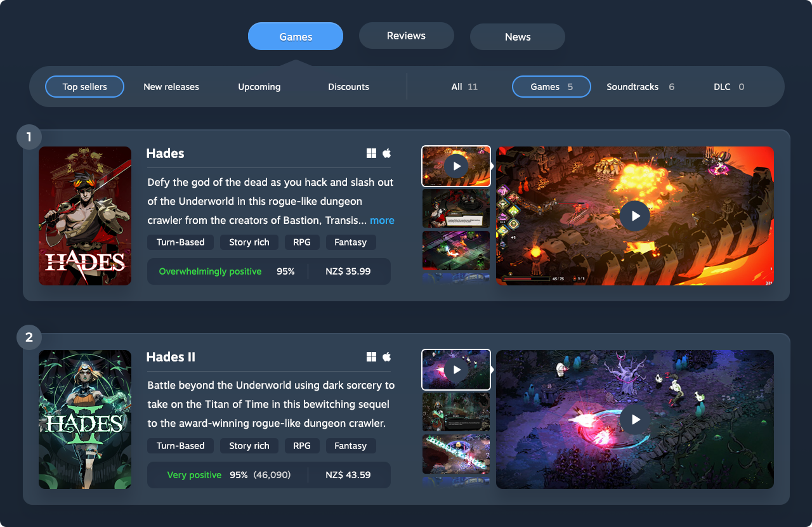Select second Hades screenshot thumbnail

(456, 208)
